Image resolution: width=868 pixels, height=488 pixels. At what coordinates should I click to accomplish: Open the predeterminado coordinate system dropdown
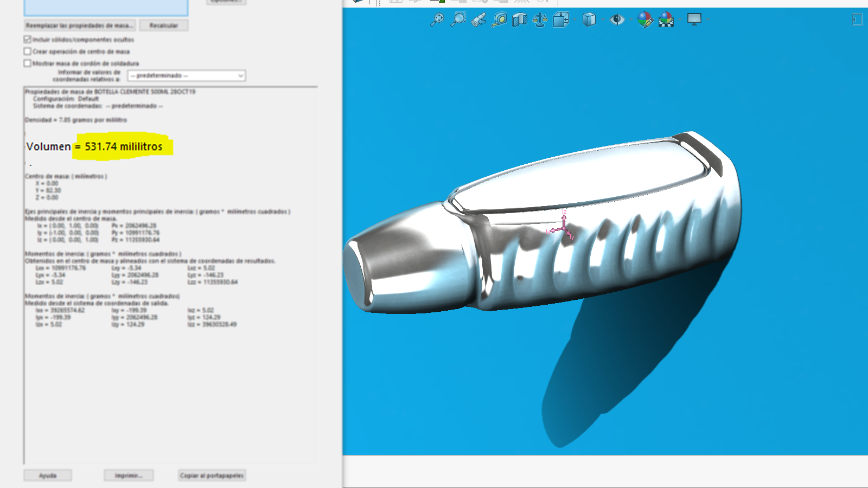click(x=186, y=76)
